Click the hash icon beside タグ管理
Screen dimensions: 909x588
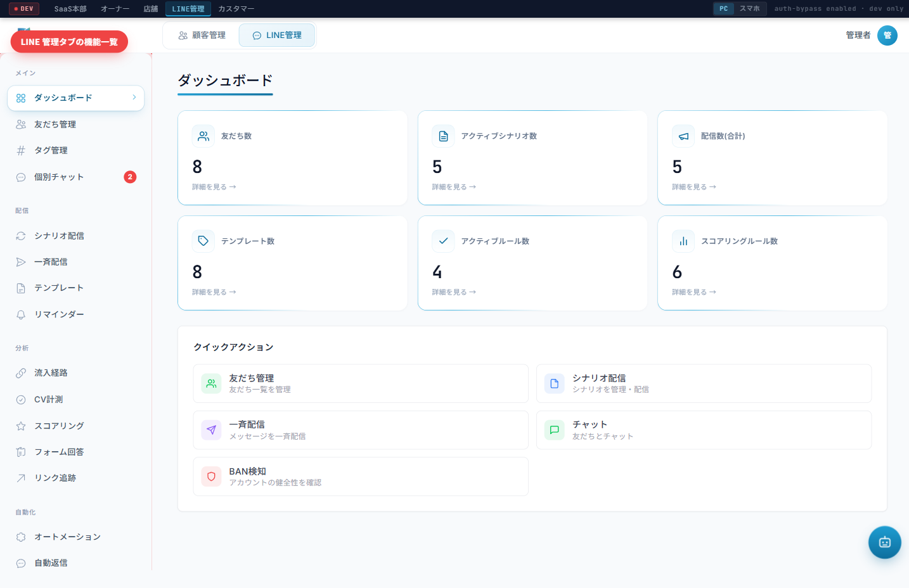(21, 150)
